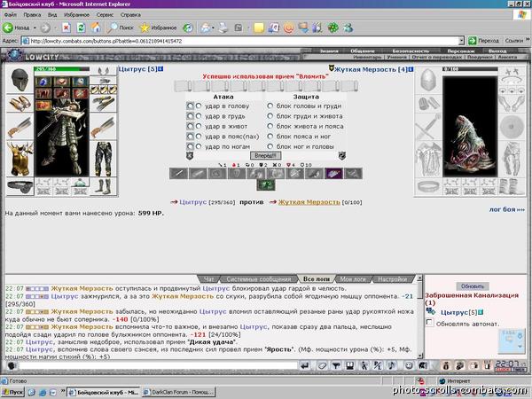Viewport: 532px width, 399px height.
Task: Switch to the Мои логи tab
Action: (x=353, y=279)
